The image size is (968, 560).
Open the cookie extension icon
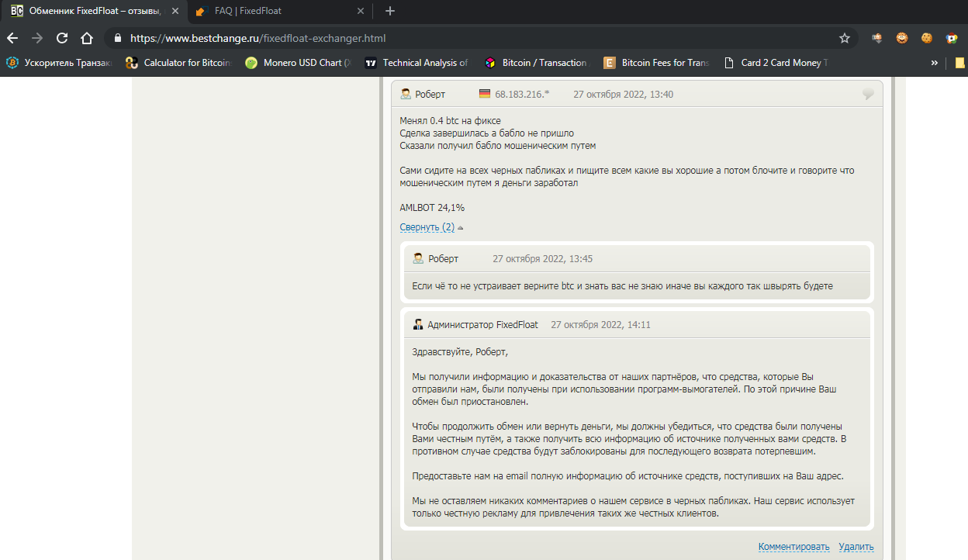[927, 38]
